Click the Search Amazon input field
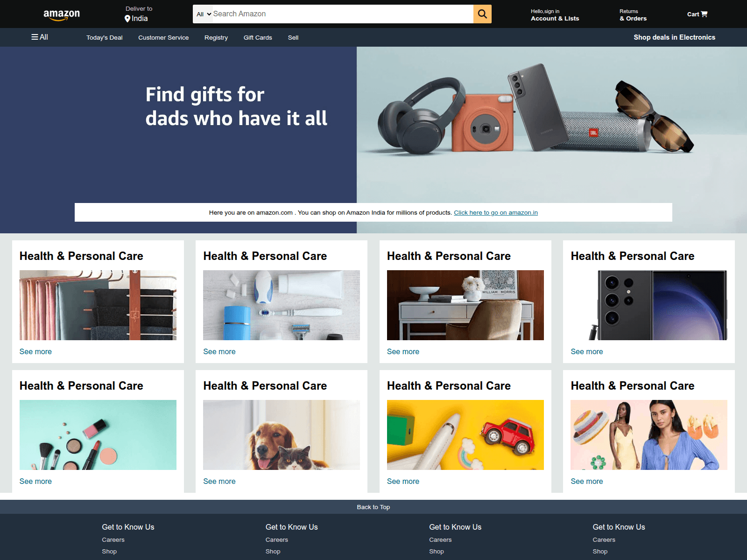747x560 pixels. 342,14
